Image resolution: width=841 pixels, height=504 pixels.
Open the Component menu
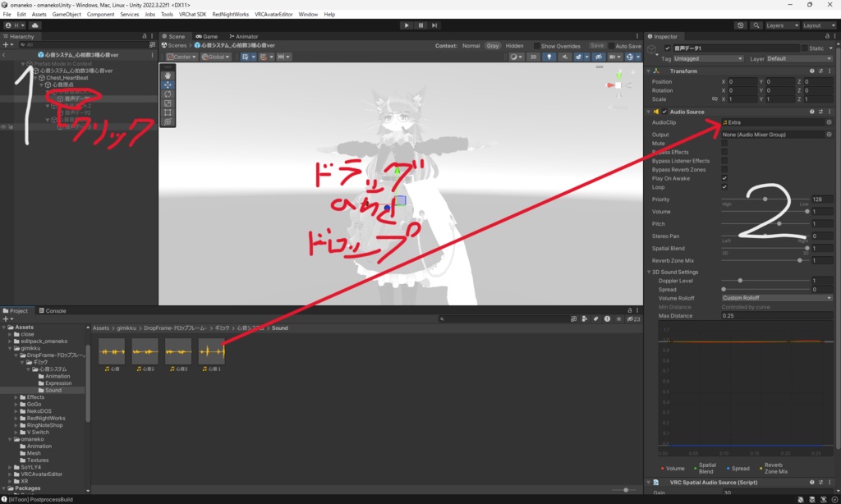pyautogui.click(x=100, y=15)
